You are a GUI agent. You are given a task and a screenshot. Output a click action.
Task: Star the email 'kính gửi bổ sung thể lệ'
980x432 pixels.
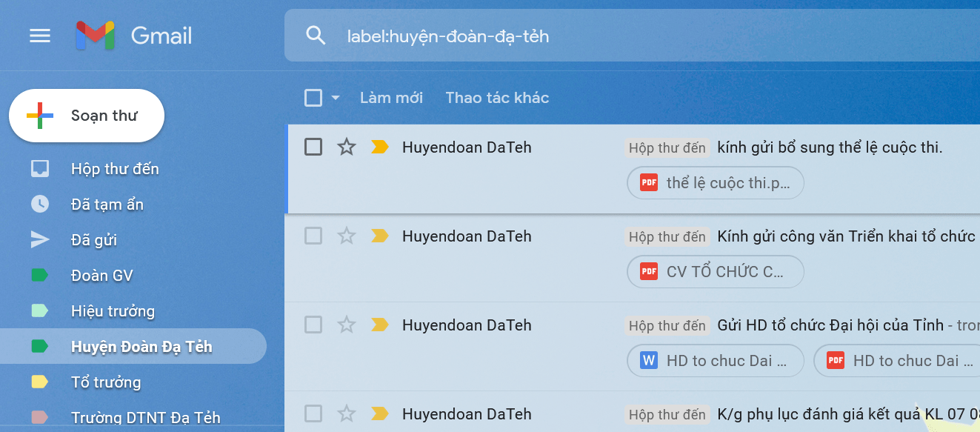[x=346, y=147]
